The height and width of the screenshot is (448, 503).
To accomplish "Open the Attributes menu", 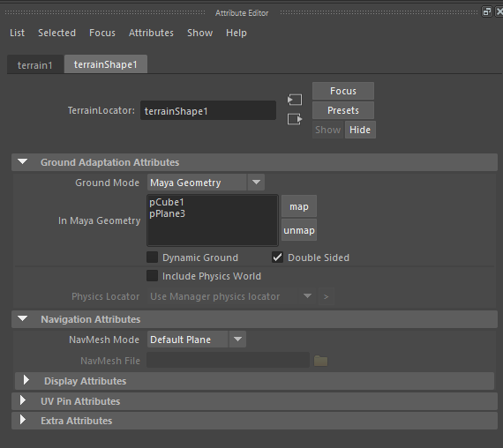I will (x=151, y=33).
